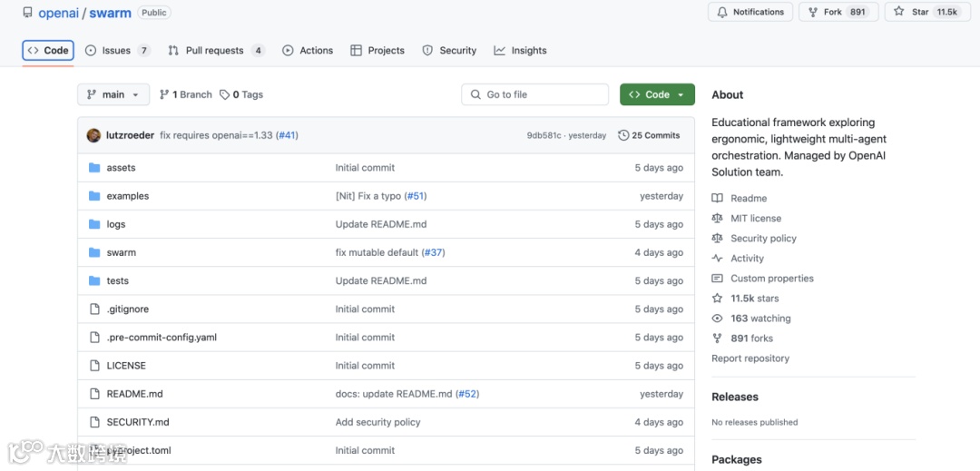
Task: Open the Issues tab
Action: click(118, 51)
